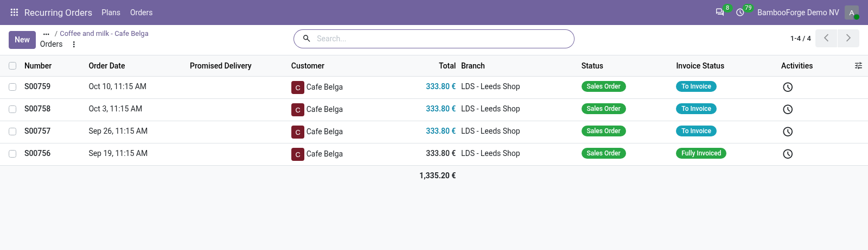868x250 pixels.
Task: Open order number S00758
Action: (x=37, y=109)
